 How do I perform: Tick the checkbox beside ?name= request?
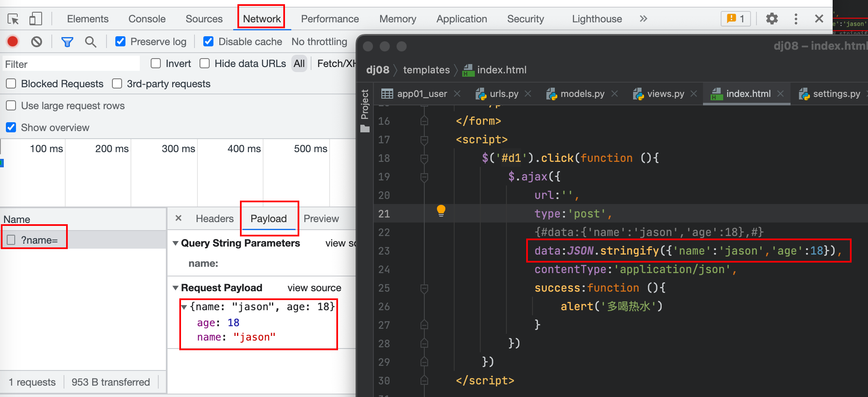point(11,240)
